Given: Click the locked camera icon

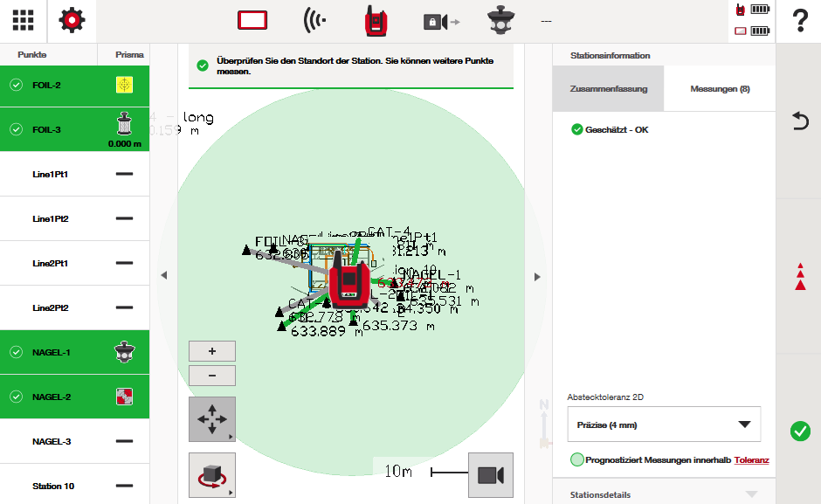Looking at the screenshot, I should tap(440, 21).
